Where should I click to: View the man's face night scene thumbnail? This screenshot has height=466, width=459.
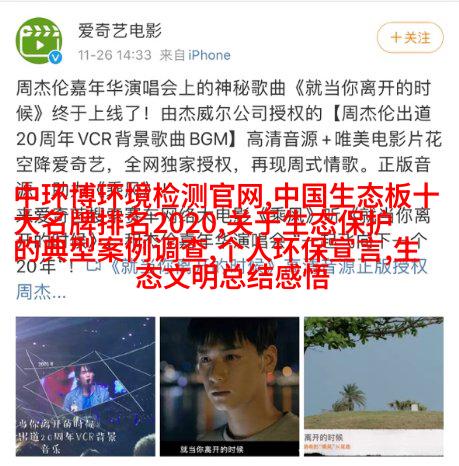click(229, 386)
